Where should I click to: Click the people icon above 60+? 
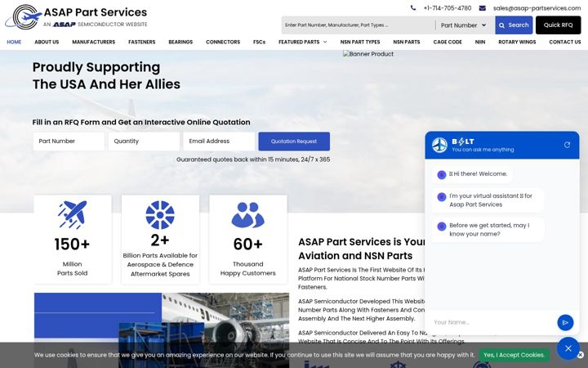pyautogui.click(x=248, y=215)
